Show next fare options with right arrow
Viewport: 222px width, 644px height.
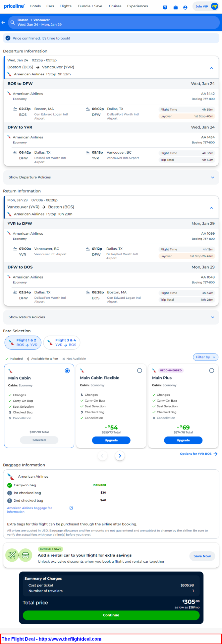tap(120, 456)
